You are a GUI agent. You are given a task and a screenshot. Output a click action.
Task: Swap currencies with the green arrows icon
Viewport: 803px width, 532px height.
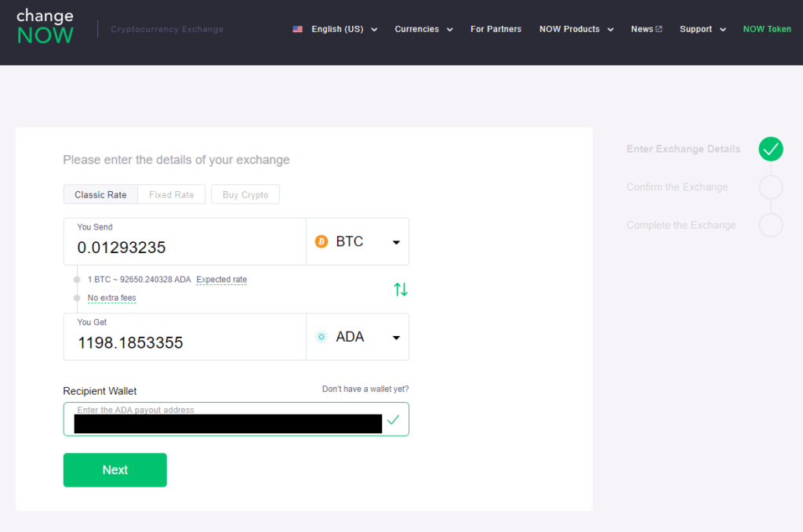[401, 290]
